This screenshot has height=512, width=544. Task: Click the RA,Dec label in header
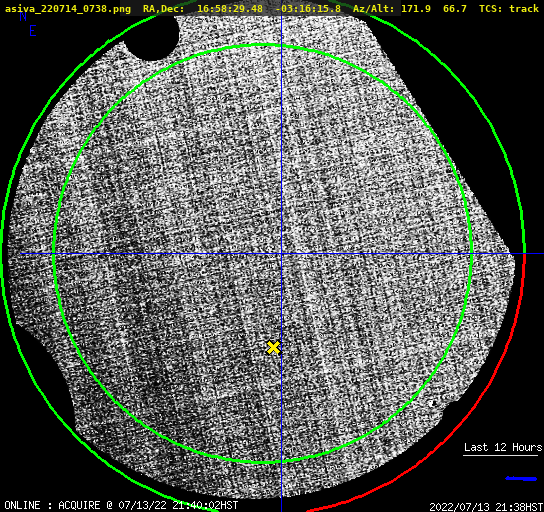pos(164,8)
